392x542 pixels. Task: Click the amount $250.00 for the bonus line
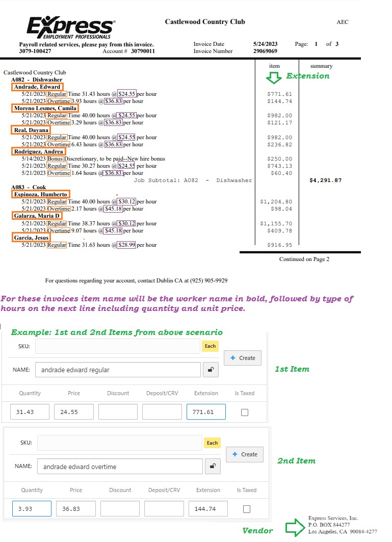pyautogui.click(x=279, y=159)
